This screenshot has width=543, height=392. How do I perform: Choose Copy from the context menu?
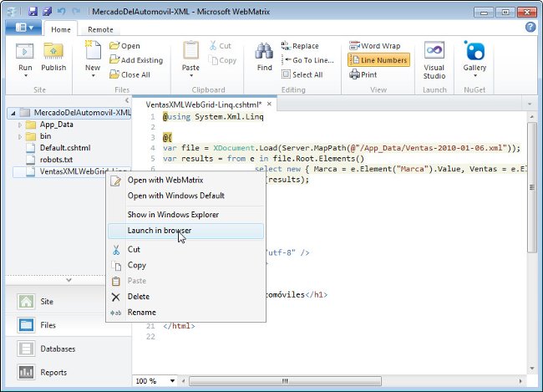(x=186, y=265)
